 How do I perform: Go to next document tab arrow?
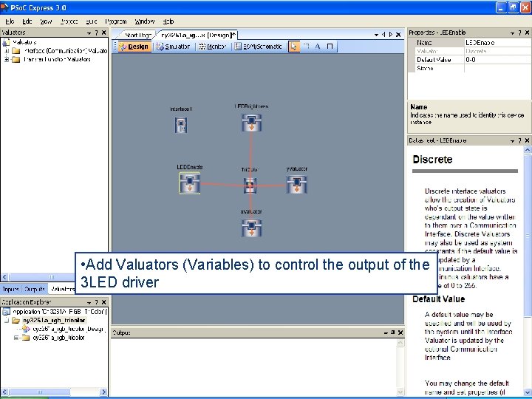[391, 35]
